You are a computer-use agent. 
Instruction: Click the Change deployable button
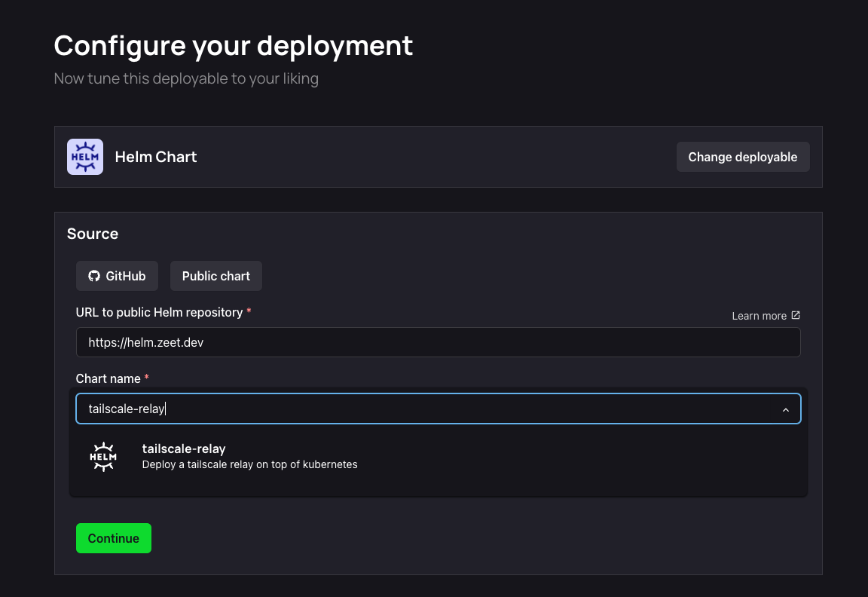[743, 157]
